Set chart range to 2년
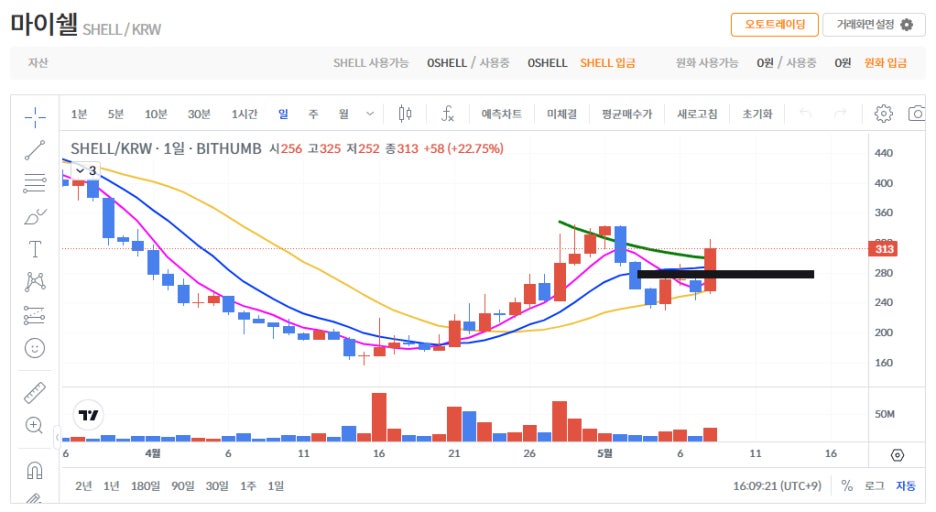936x512 pixels. [x=84, y=486]
